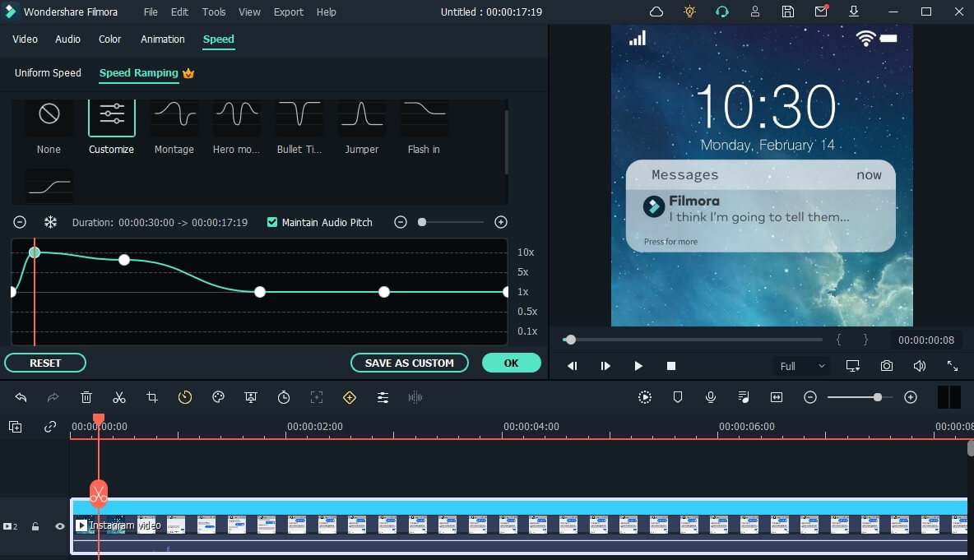Screen dimensions: 974x560
Task: Zoom in the timeline with plus icon
Action: point(911,397)
